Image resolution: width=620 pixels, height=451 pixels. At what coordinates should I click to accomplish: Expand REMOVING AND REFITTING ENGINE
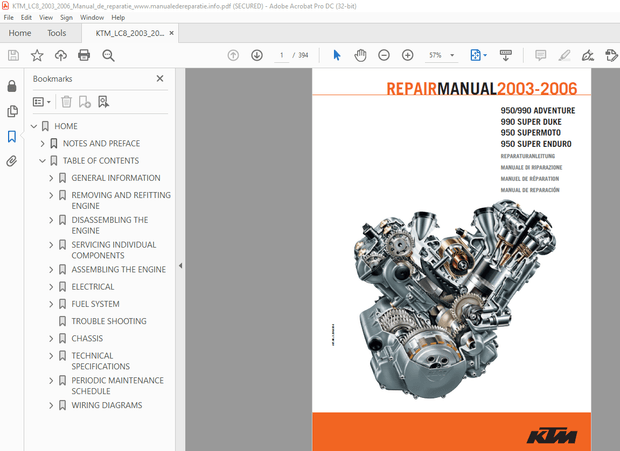pyautogui.click(x=51, y=195)
